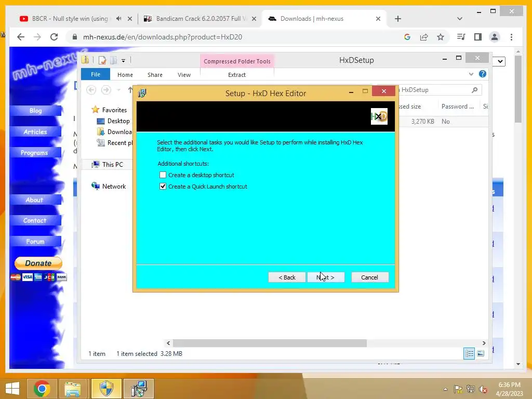Switch explorer to details view icon
Viewport: 532px width, 399px height.
[469, 353]
